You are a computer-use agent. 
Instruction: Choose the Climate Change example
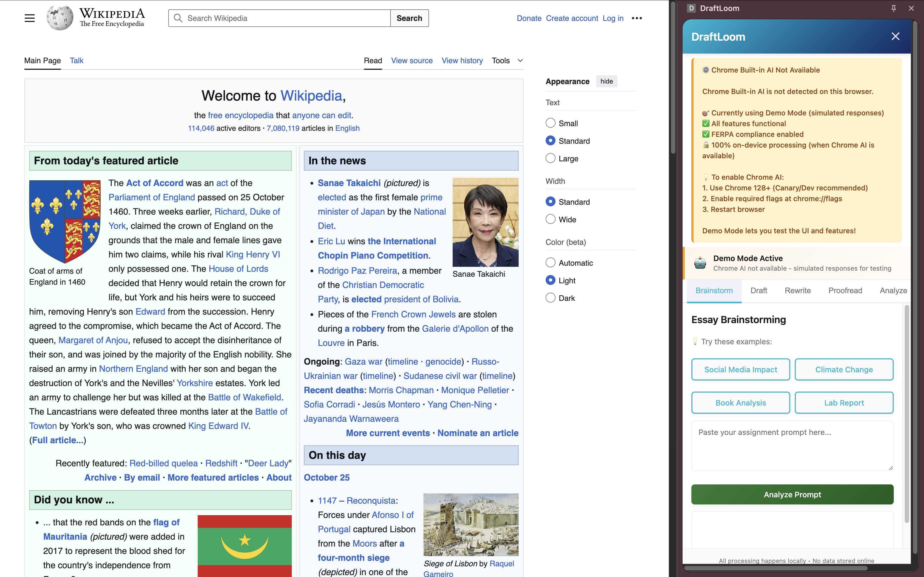point(844,369)
